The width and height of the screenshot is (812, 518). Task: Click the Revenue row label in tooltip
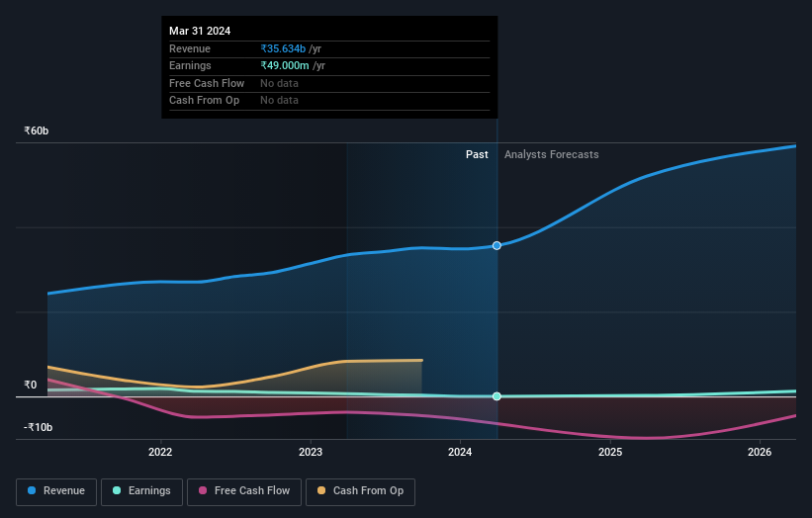(190, 48)
